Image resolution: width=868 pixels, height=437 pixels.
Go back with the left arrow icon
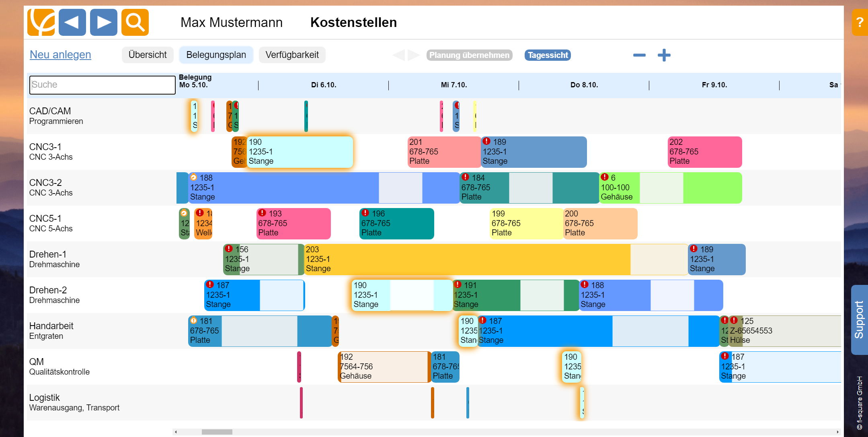pos(72,23)
